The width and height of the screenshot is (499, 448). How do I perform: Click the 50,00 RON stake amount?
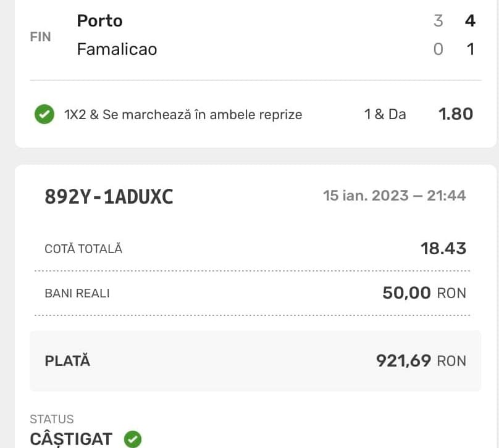(424, 293)
